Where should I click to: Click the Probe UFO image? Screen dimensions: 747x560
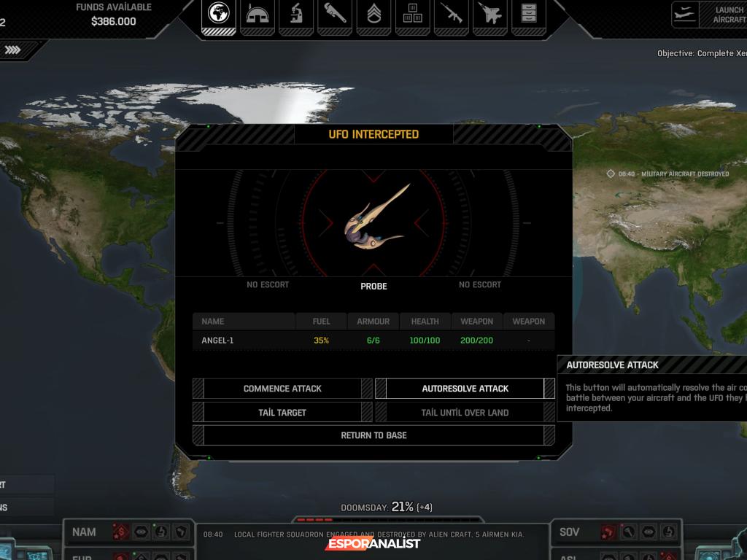point(373,219)
